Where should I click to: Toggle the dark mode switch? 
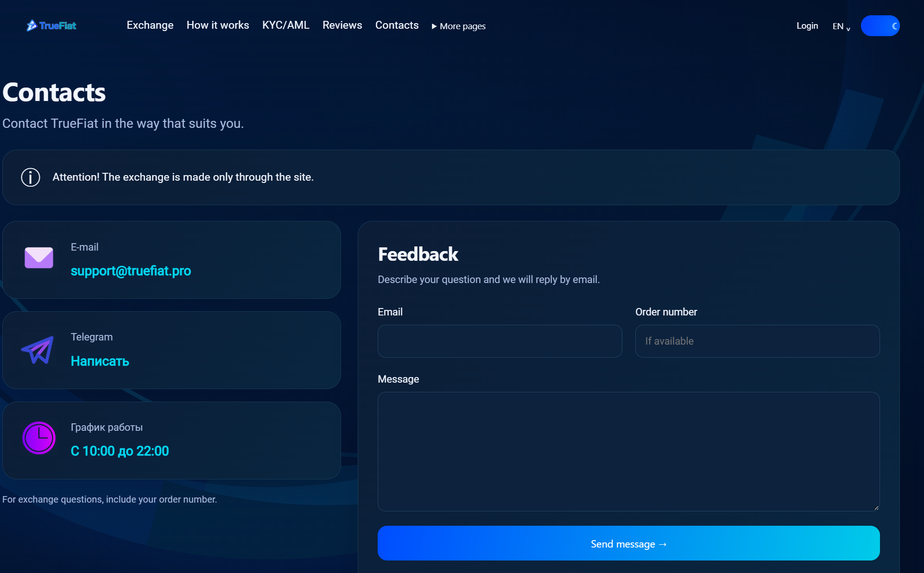click(880, 26)
